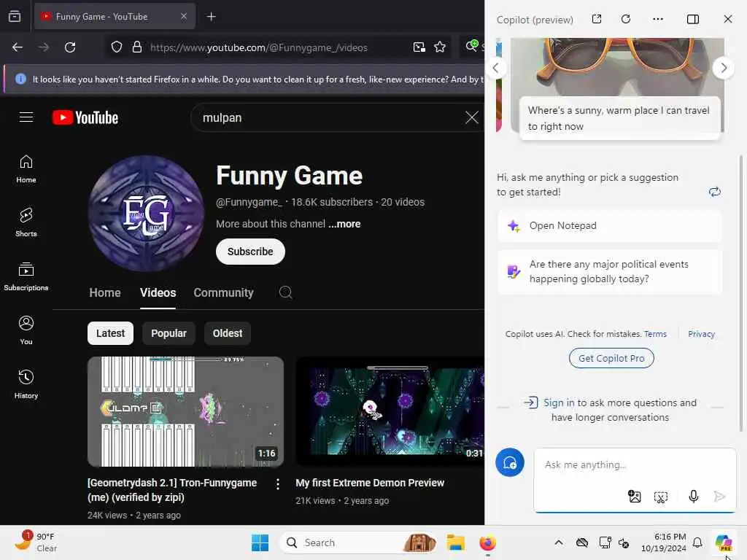Reload the YouTube page
This screenshot has height=560, width=747.
click(x=70, y=47)
